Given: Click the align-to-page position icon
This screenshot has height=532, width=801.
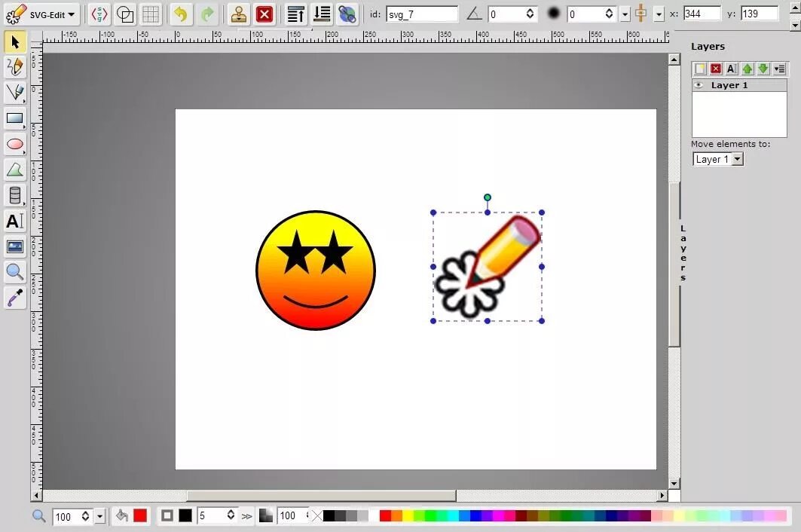Looking at the screenshot, I should (x=641, y=14).
